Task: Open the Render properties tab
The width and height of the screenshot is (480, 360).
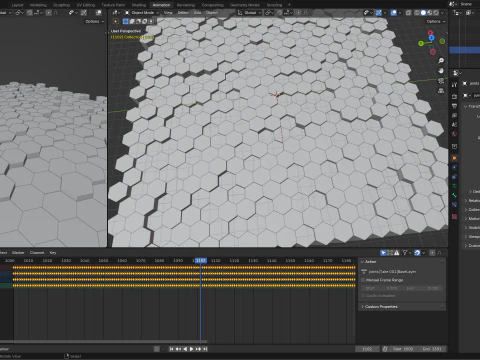Action: point(454,97)
